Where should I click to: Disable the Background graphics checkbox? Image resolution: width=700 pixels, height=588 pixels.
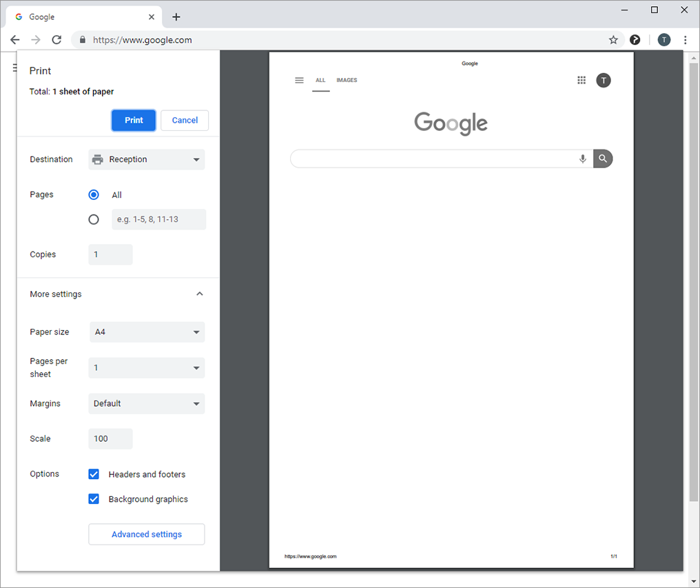coord(94,499)
